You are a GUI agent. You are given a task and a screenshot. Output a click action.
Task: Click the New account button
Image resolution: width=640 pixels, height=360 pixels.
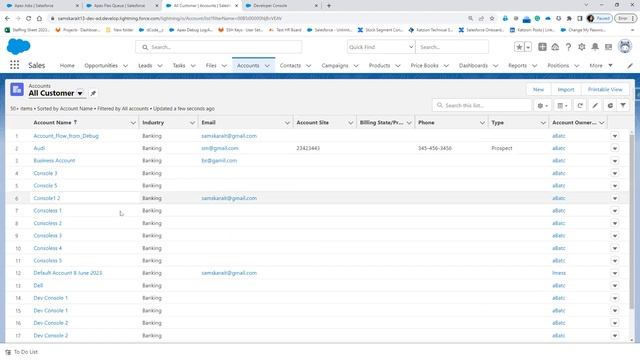[x=538, y=89]
